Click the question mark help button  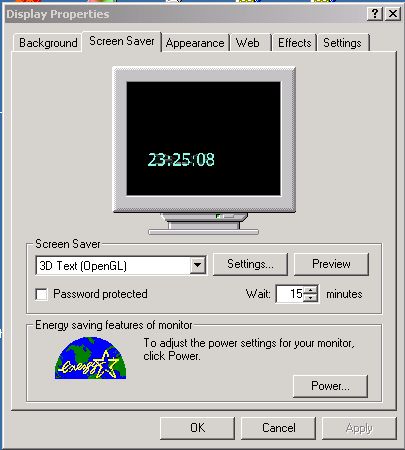(375, 14)
